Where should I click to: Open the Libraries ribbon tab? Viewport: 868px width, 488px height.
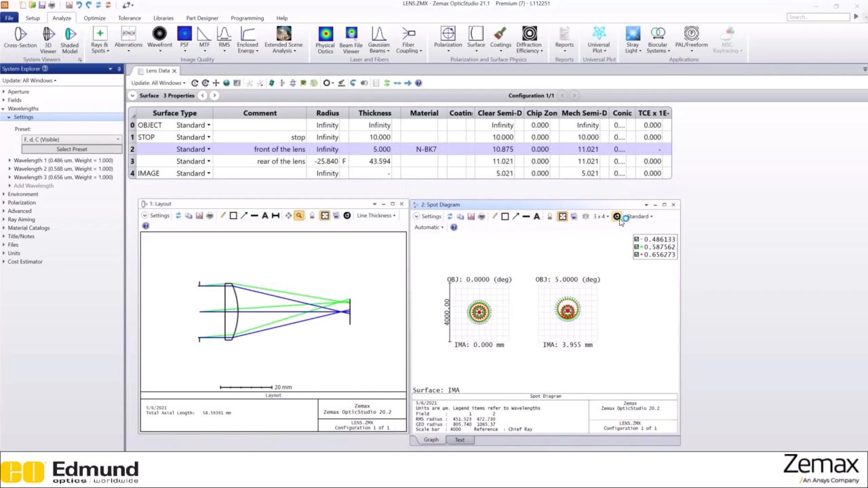coord(163,18)
